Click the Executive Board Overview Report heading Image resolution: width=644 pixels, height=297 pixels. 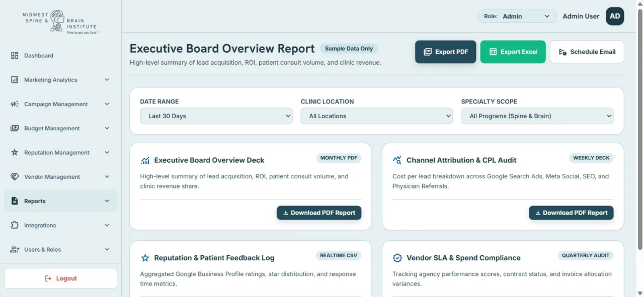222,49
